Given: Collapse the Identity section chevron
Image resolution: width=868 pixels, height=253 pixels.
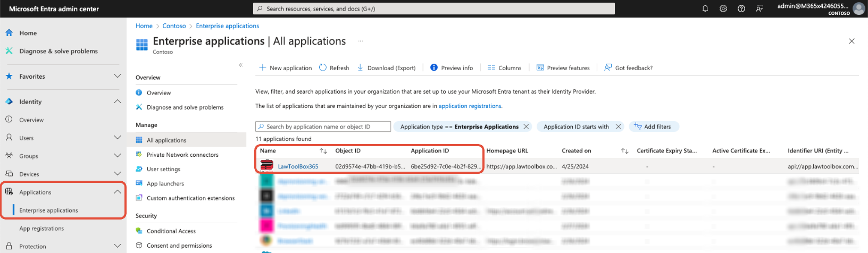Looking at the screenshot, I should (x=118, y=102).
